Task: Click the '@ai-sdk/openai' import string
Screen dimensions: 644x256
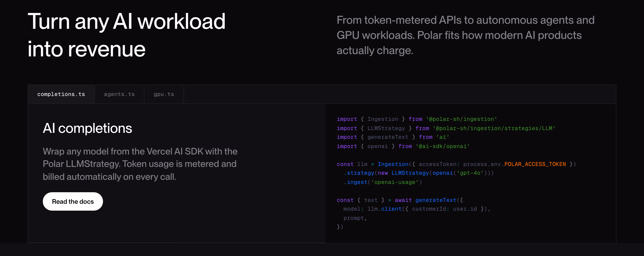Action: coord(443,146)
